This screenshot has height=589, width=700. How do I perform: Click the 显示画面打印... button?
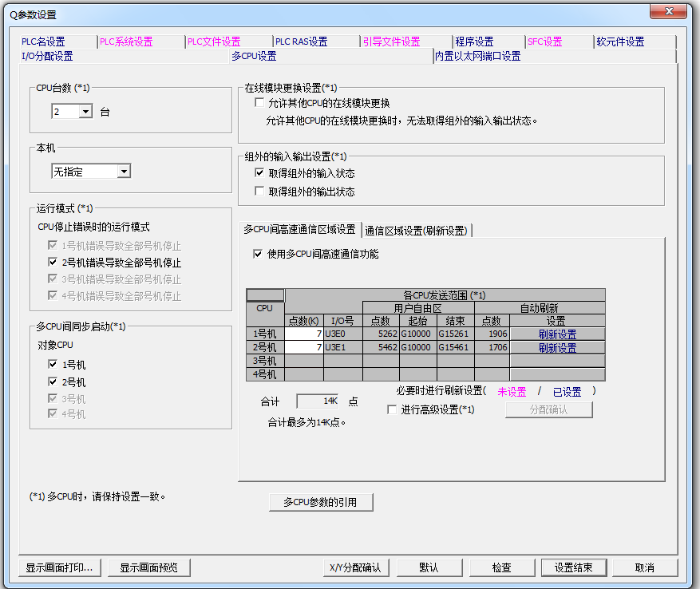(x=59, y=567)
